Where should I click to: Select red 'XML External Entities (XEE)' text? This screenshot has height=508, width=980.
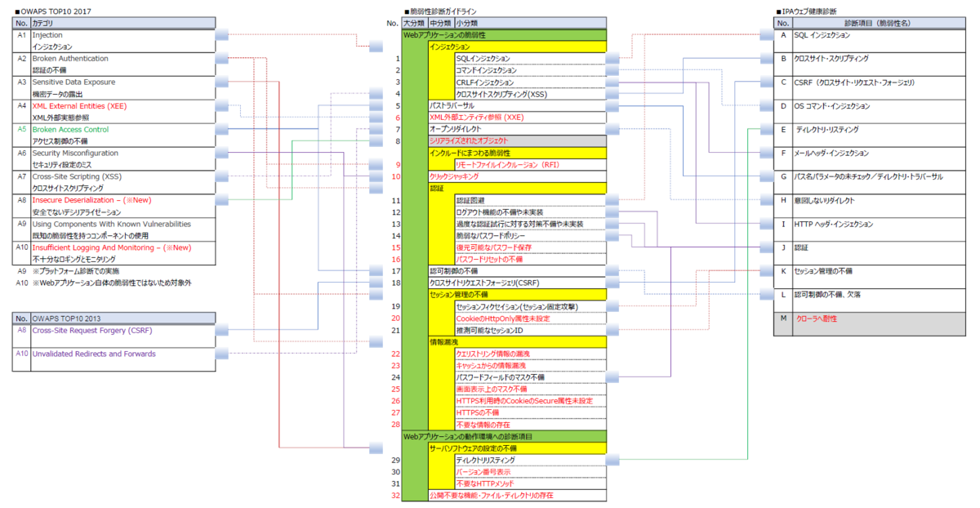(79, 106)
